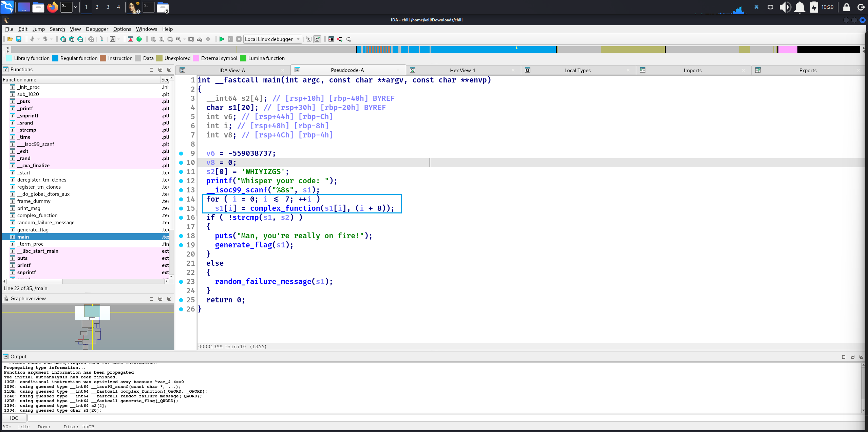Expand dropdown arrow next to back navigation
The height and width of the screenshot is (432, 868).
38,39
